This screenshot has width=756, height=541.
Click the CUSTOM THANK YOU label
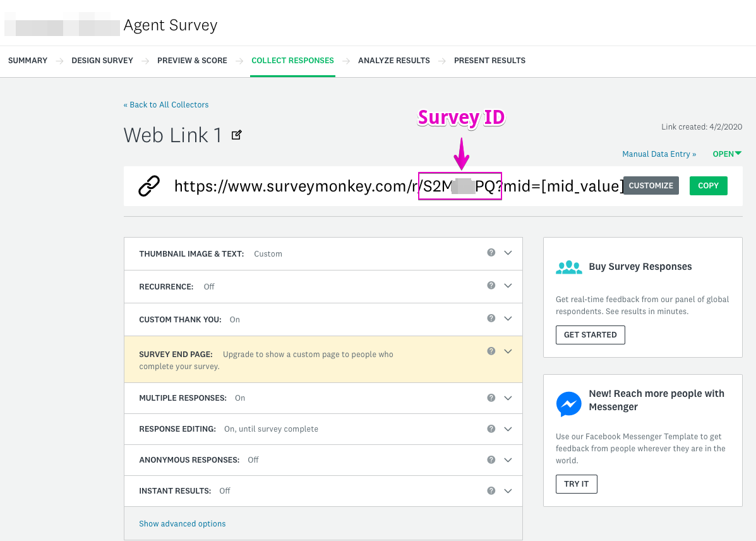click(x=180, y=320)
